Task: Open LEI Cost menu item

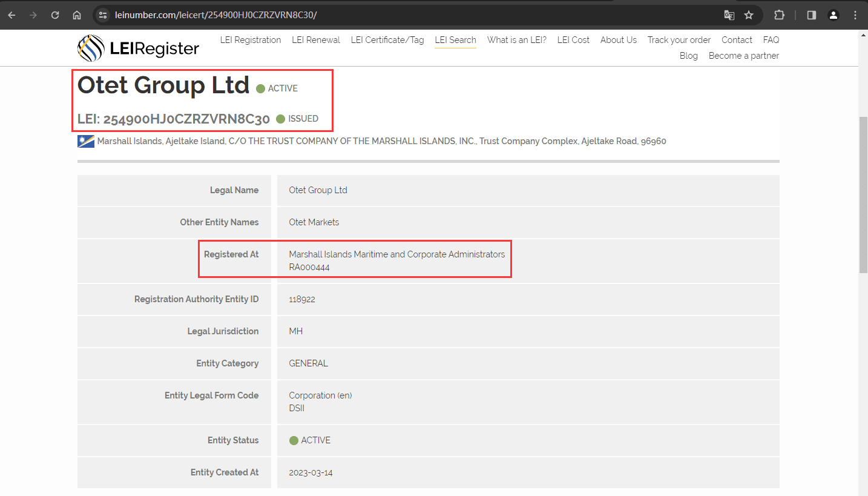Action: (573, 40)
